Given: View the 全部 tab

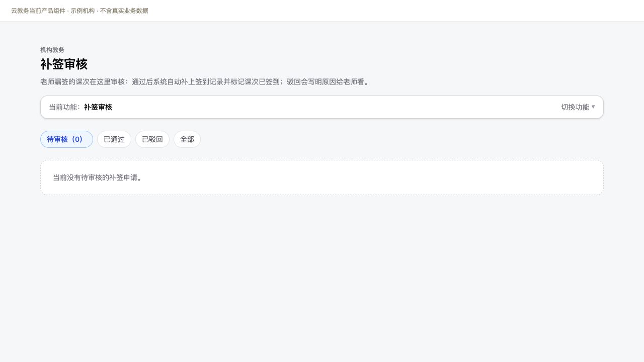Looking at the screenshot, I should [x=187, y=139].
